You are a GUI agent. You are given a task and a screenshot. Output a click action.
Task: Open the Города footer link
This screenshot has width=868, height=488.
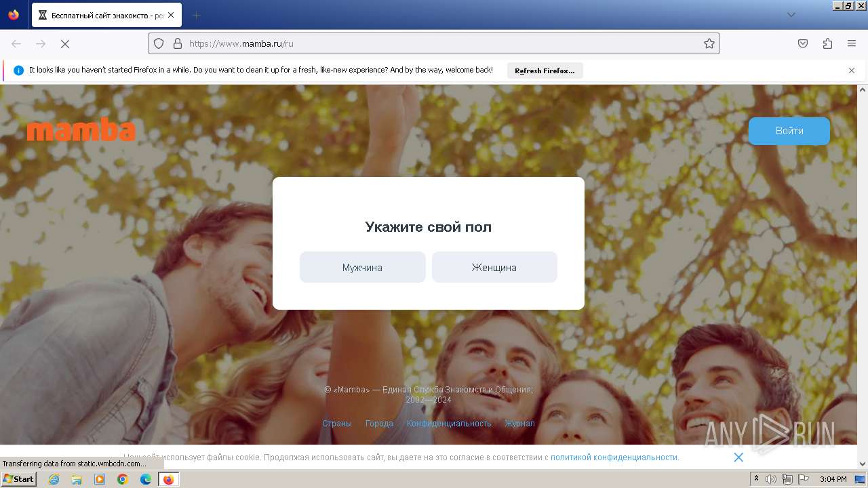pyautogui.click(x=379, y=424)
